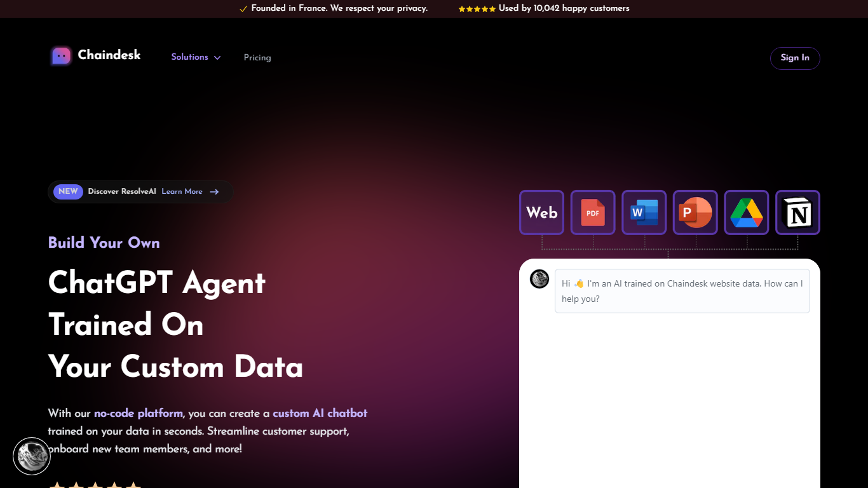Pick the Notion icon
The width and height of the screenshot is (868, 488).
pos(798,213)
